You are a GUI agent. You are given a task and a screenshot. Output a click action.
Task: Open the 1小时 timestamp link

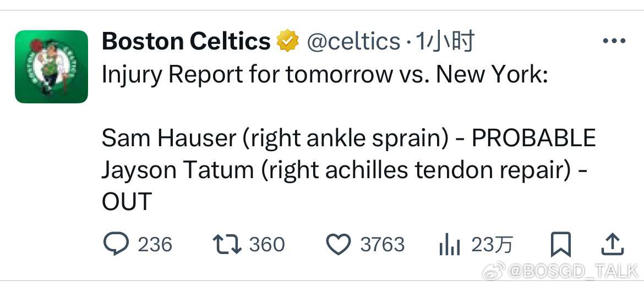click(x=445, y=41)
